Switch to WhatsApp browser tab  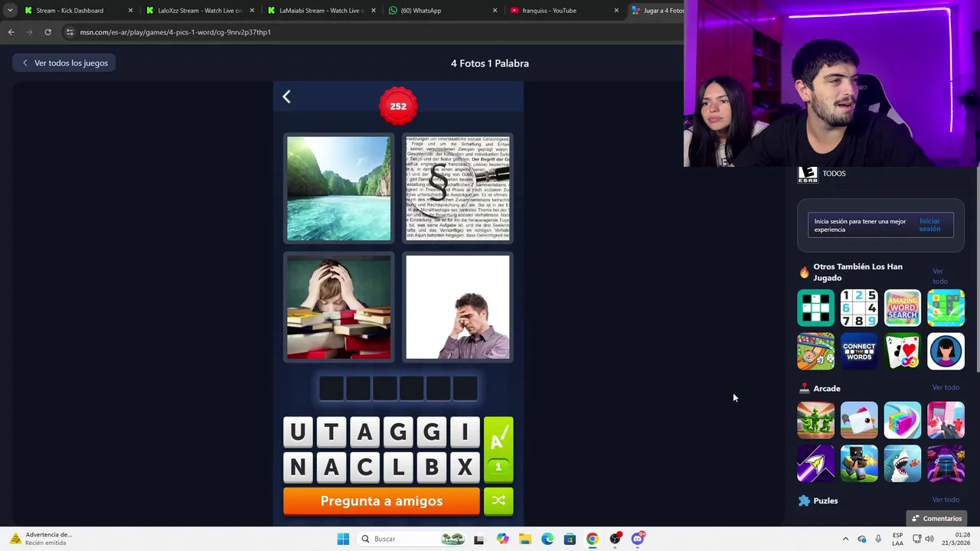click(443, 11)
